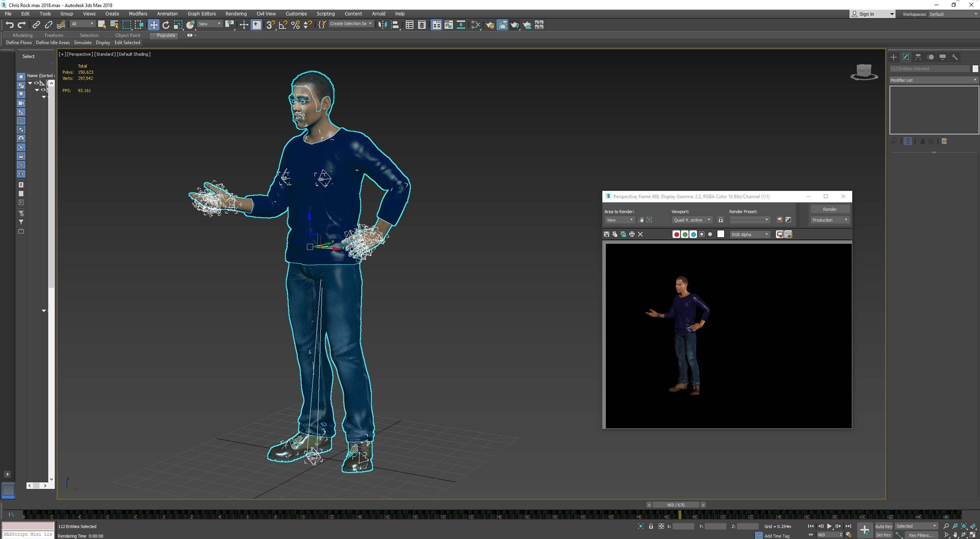Click the white color swatch in render window
Screen dimensions: 980x539
click(x=721, y=234)
